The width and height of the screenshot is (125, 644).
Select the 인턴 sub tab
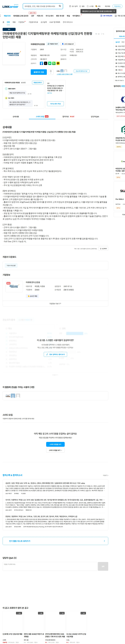coord(8,22)
